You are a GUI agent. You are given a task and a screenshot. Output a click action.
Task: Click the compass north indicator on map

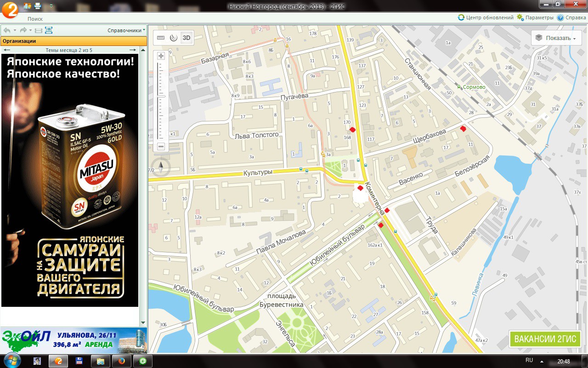click(161, 167)
